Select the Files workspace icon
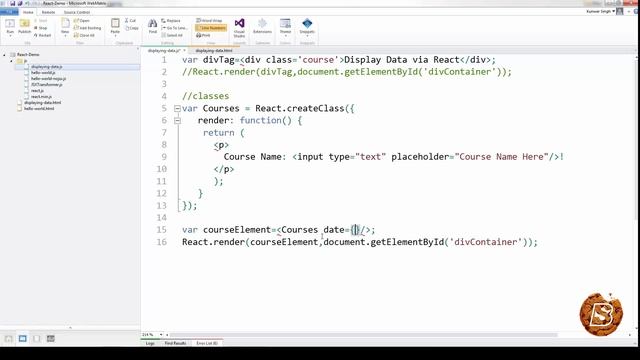The image size is (640, 360). 22,339
